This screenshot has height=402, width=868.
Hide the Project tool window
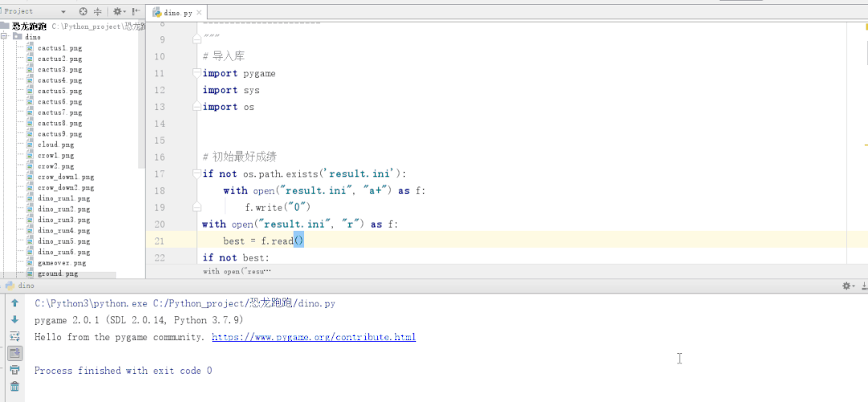click(135, 12)
